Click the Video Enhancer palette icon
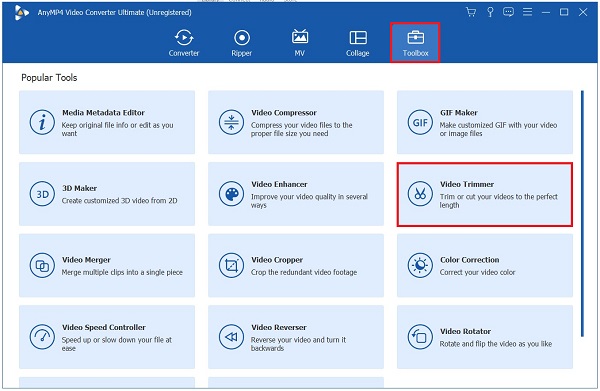 click(x=231, y=194)
